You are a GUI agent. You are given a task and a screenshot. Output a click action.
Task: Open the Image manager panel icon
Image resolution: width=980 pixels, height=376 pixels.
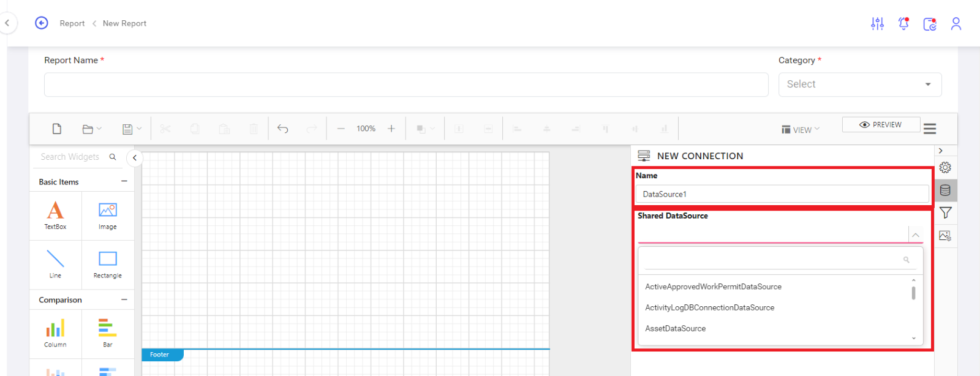point(945,236)
